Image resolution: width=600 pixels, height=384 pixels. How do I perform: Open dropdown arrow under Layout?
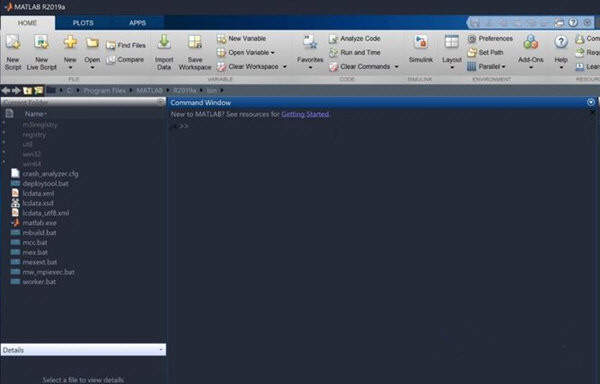click(452, 68)
